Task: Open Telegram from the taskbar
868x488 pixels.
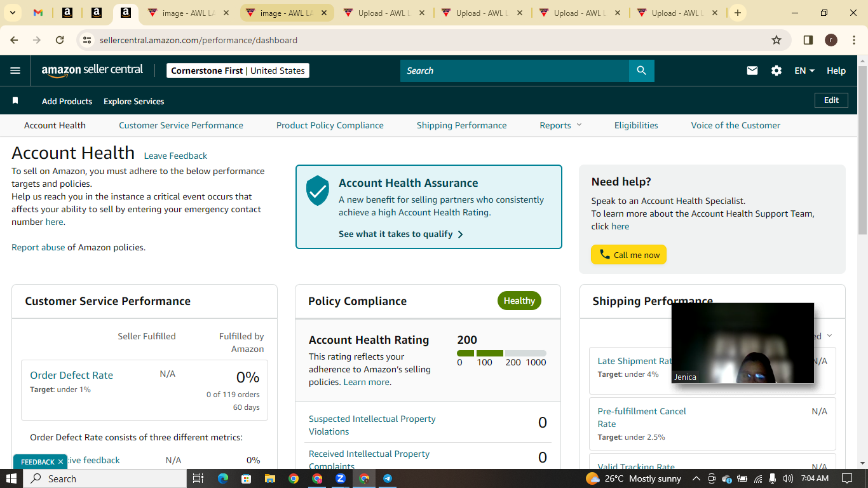Action: pos(388,478)
